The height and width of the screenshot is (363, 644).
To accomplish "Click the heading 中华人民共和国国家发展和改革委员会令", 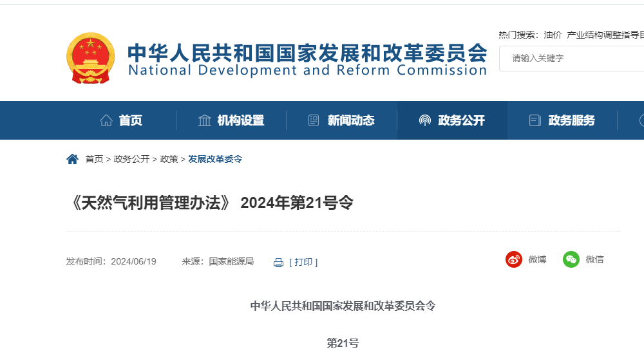I will (x=343, y=306).
